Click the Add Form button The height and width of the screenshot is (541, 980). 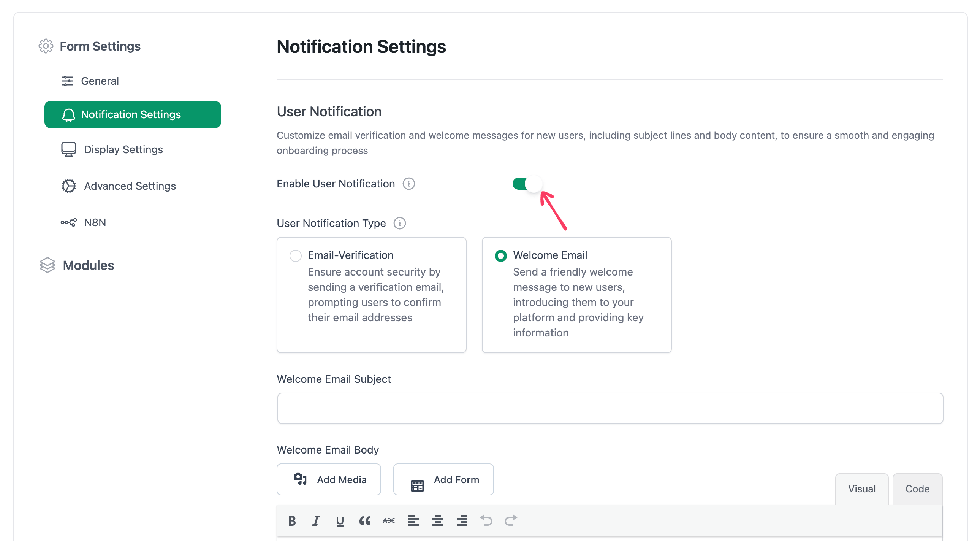pyautogui.click(x=443, y=480)
